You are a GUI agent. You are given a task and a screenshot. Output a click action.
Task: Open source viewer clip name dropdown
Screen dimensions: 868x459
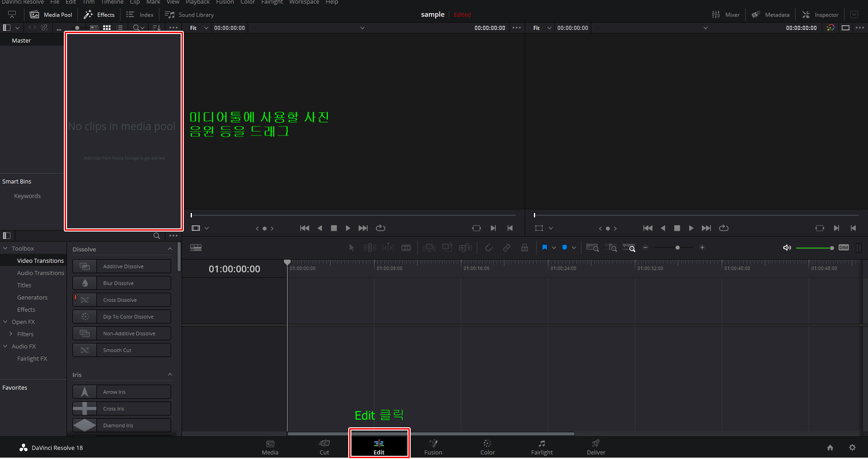362,28
